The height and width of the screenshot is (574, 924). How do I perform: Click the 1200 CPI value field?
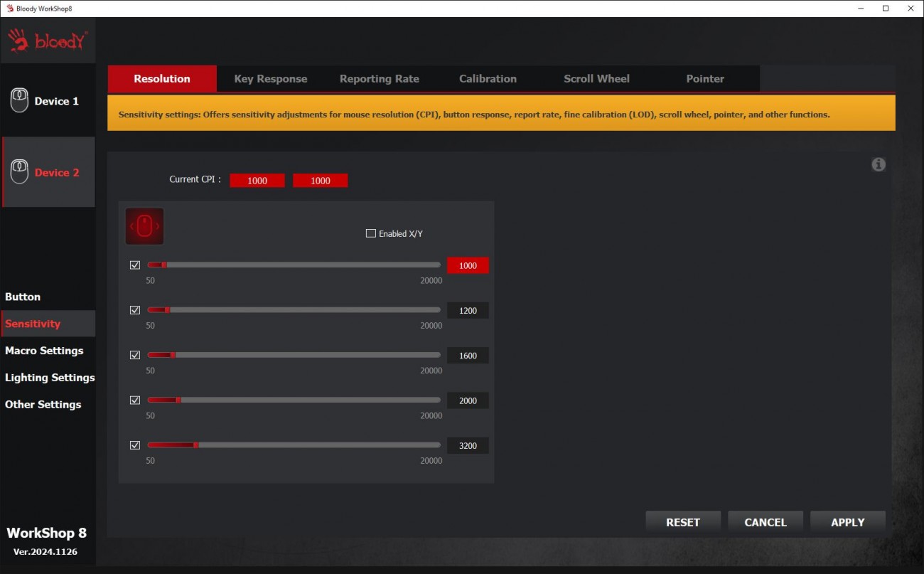468,311
